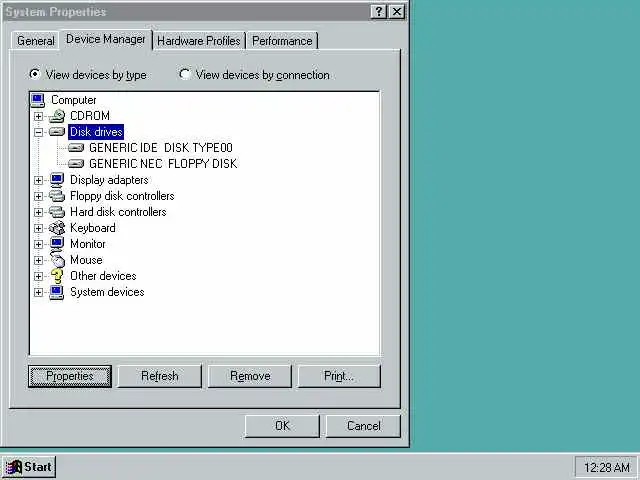The height and width of the screenshot is (480, 640).
Task: Click the Monitor device icon
Action: click(x=57, y=244)
